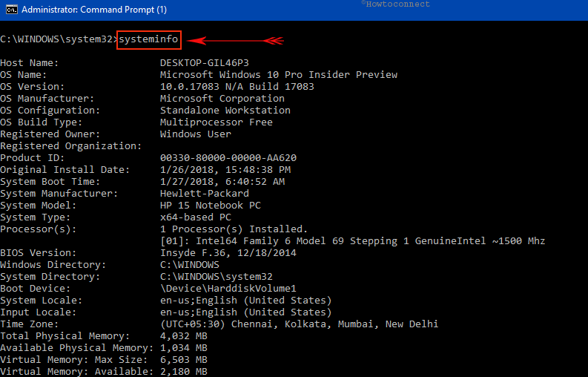588x377 pixels.
Task: Click the 'OS Configuration:' label
Action: 50,111
